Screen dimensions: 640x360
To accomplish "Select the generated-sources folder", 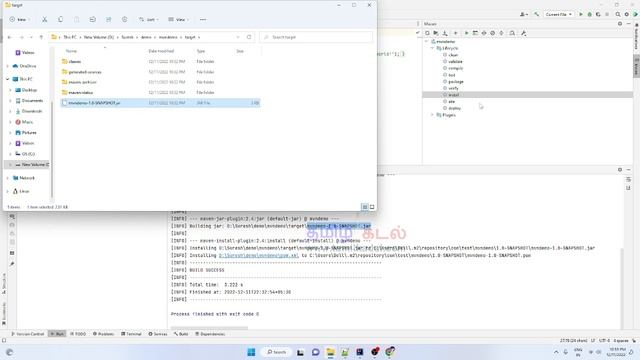I will click(160, 72).
